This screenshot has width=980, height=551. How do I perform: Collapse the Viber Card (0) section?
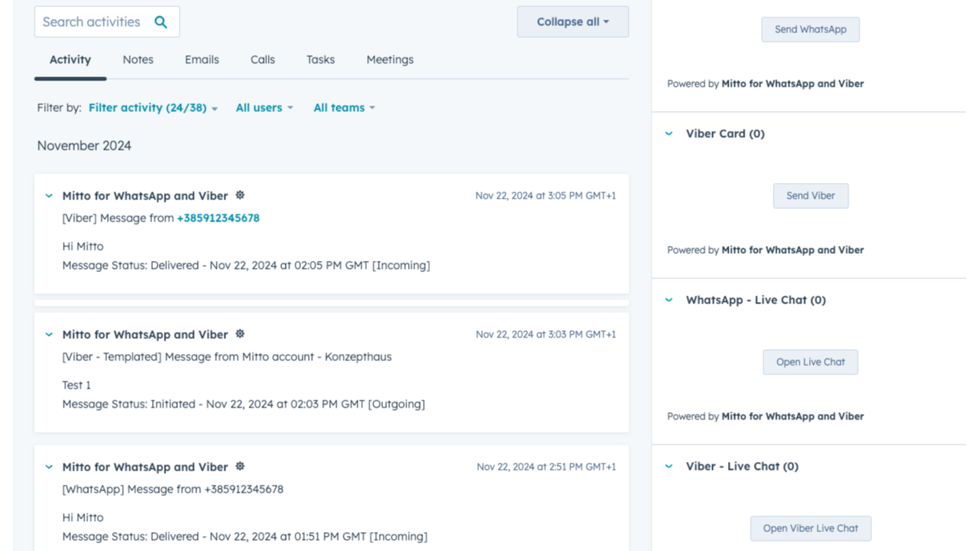pyautogui.click(x=667, y=133)
